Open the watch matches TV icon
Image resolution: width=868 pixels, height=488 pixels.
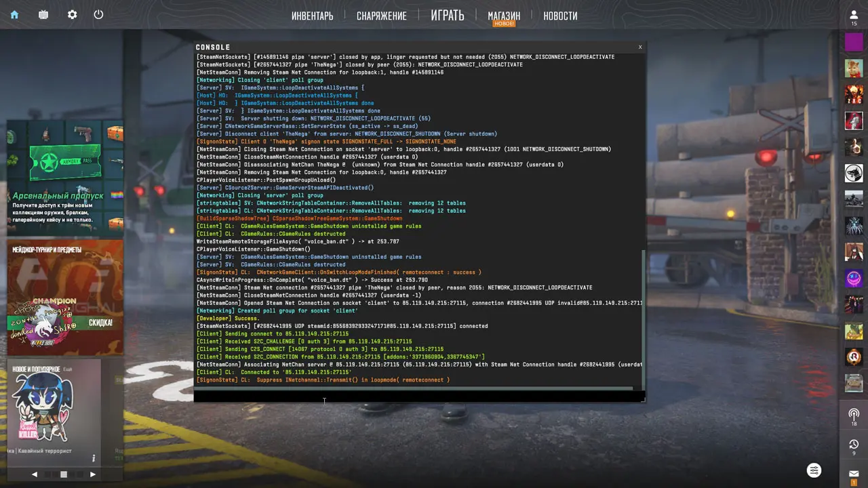pos(43,14)
